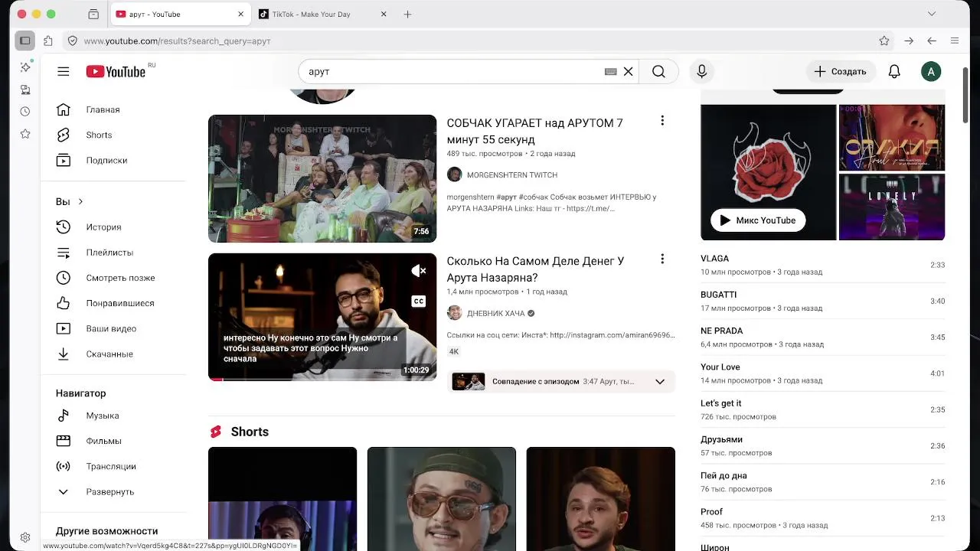Clear the search query with X

(628, 71)
